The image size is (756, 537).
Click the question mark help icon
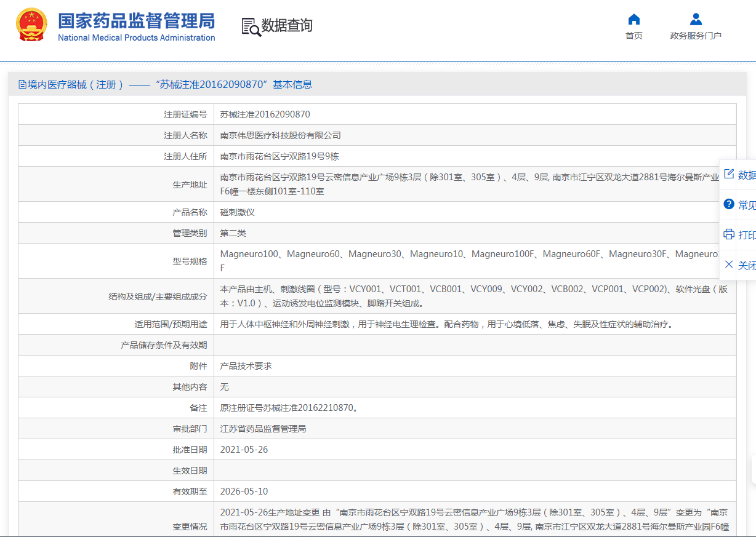(x=729, y=204)
